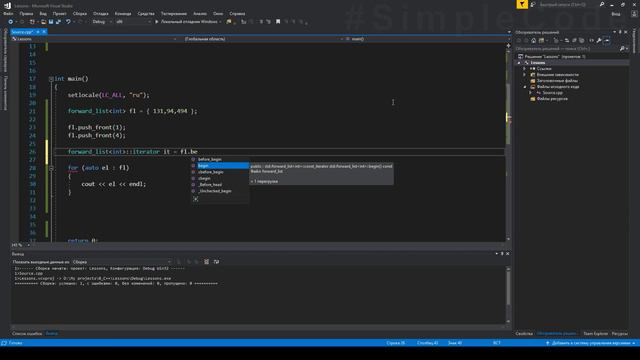This screenshot has width=640, height=360.
Task: Expand the Внешние зависимости node
Action: click(525, 75)
